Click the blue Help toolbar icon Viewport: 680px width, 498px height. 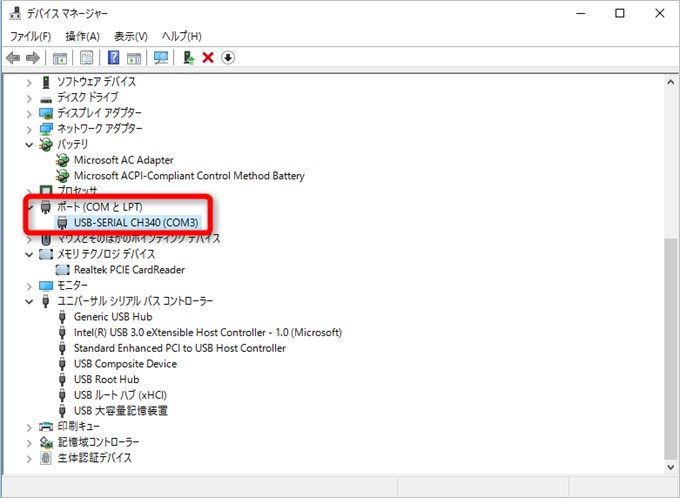pos(113,58)
